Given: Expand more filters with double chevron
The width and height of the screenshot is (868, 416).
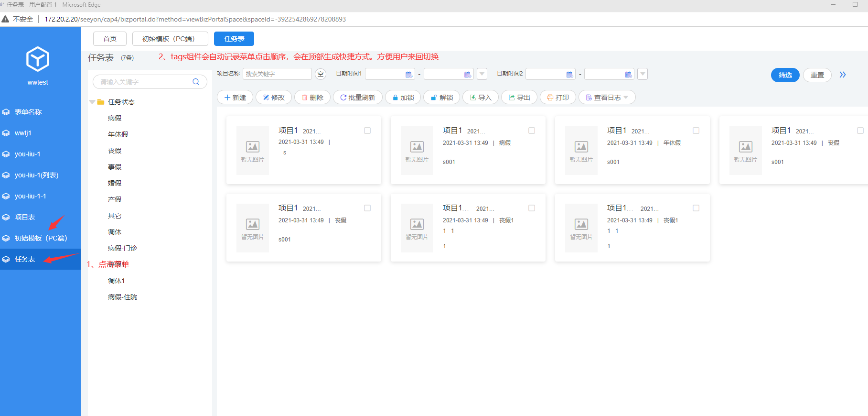Looking at the screenshot, I should tap(843, 75).
